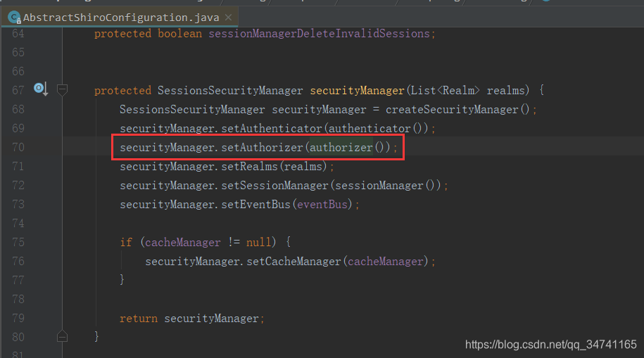Click cacheManager in the if condition
The height and width of the screenshot is (358, 644).
click(183, 242)
